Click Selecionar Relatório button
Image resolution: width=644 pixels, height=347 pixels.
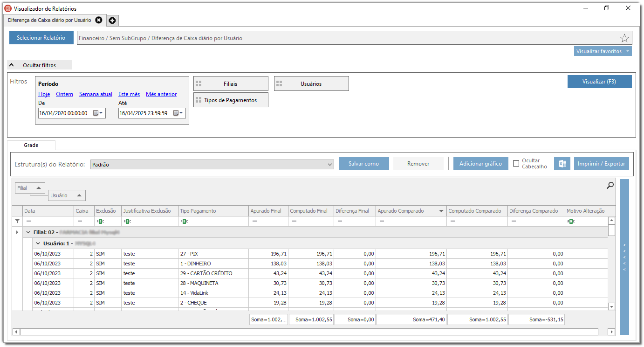coord(41,38)
